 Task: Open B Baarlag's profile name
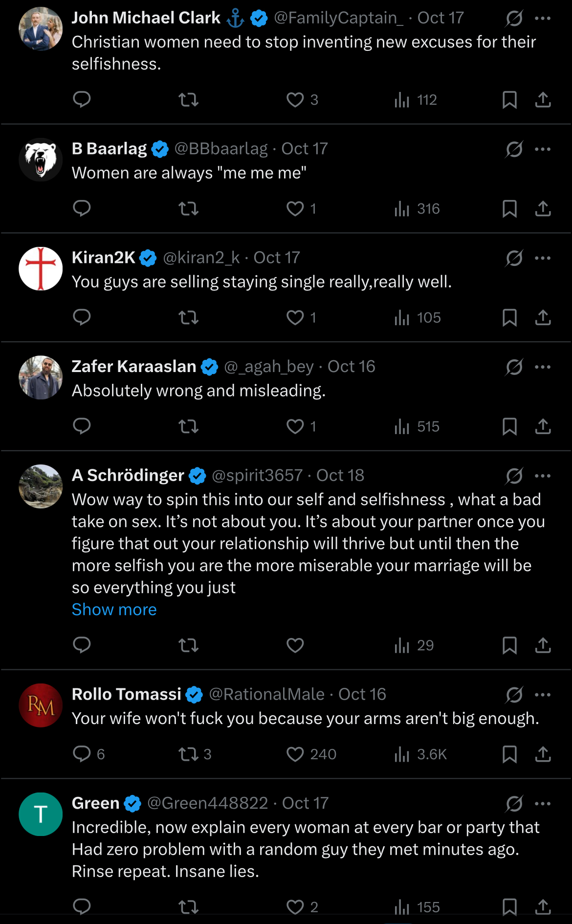(109, 149)
